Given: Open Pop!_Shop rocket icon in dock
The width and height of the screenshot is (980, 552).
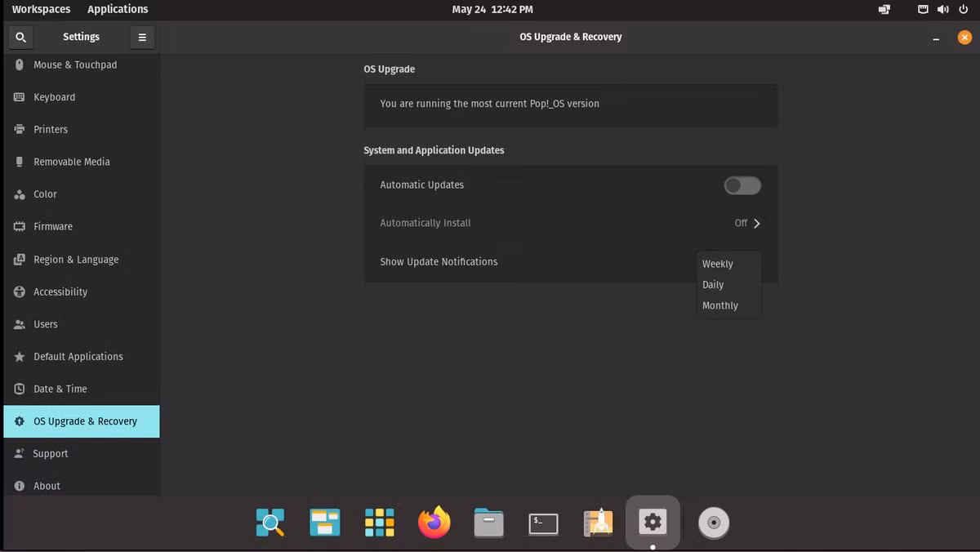Looking at the screenshot, I should click(x=598, y=523).
